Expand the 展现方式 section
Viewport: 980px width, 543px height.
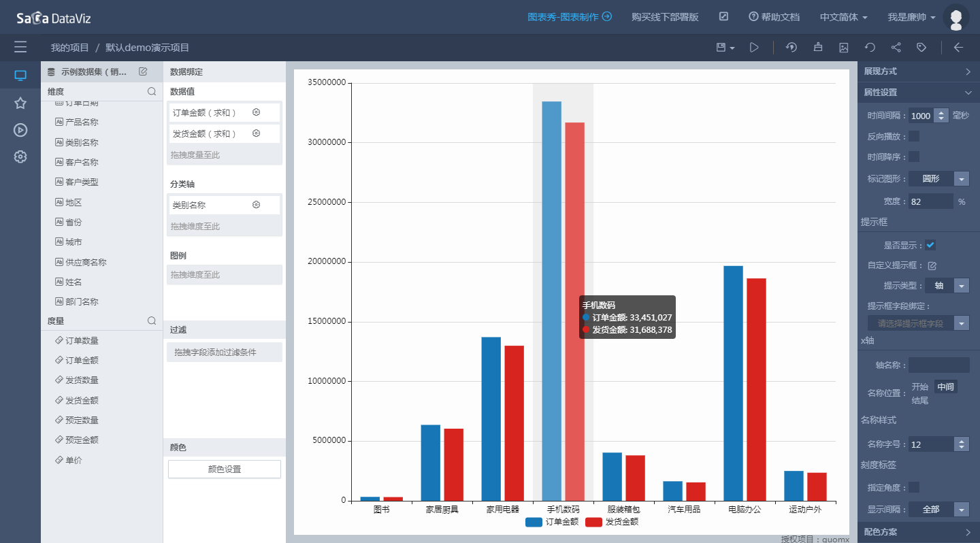click(x=917, y=71)
